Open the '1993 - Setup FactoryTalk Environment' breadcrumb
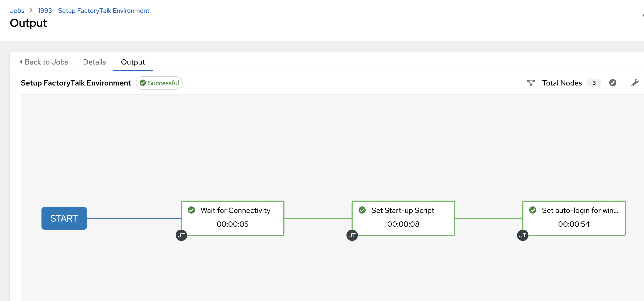 [93, 11]
